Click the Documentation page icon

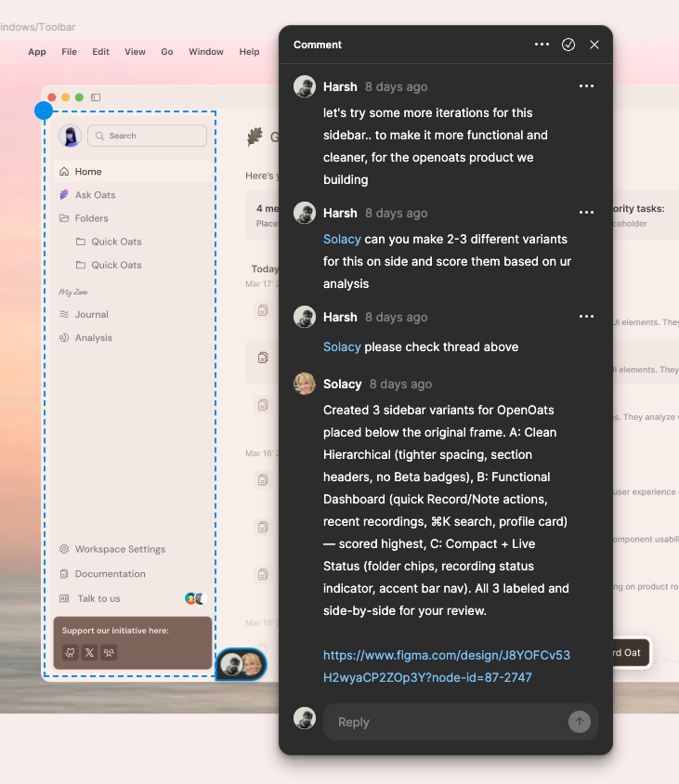(x=64, y=573)
